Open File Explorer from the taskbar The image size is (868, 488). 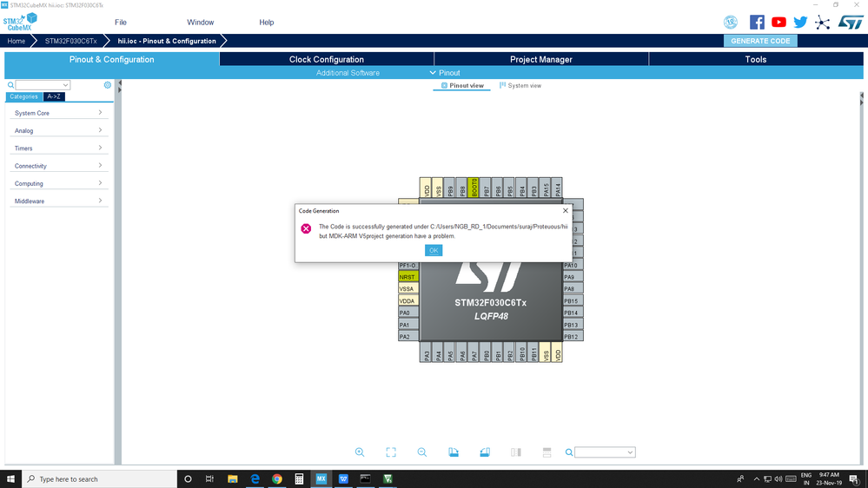233,478
